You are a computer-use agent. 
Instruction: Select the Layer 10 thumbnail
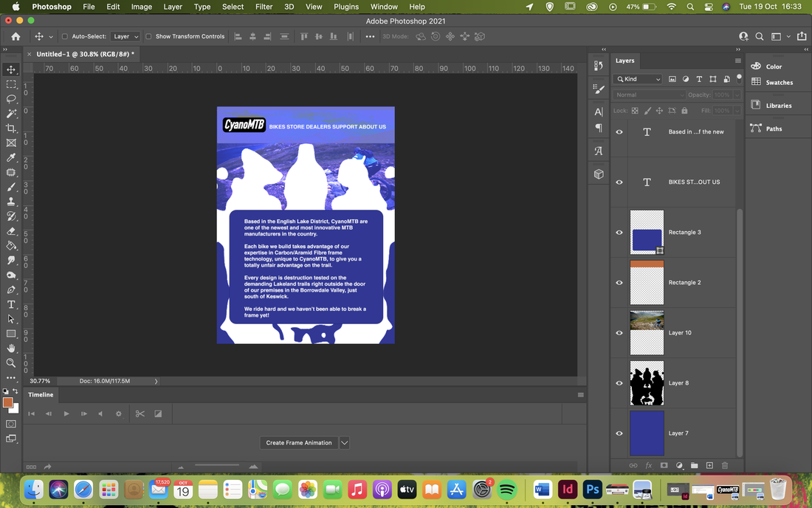(647, 333)
